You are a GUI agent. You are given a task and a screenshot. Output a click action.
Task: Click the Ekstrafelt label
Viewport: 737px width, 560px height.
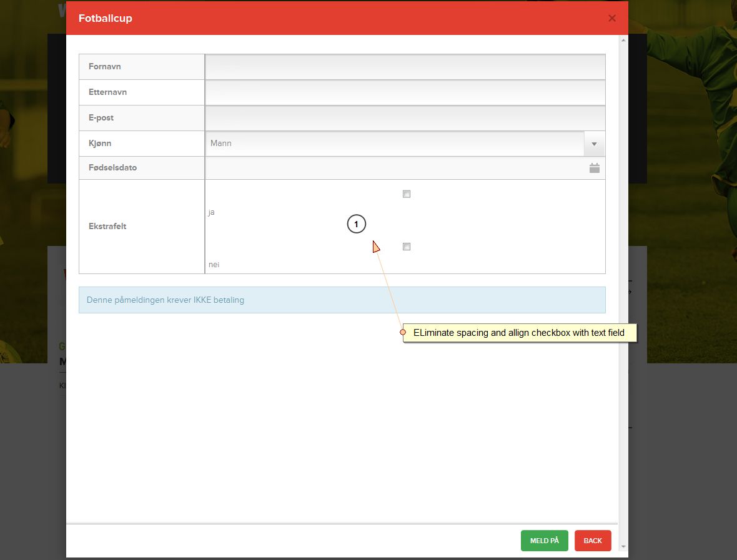tap(107, 226)
